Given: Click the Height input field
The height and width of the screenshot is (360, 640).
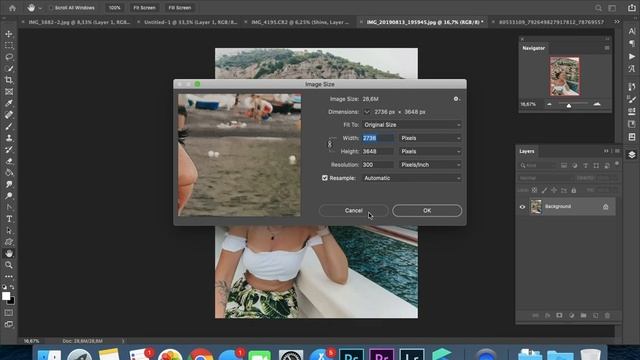Looking at the screenshot, I should click(378, 151).
